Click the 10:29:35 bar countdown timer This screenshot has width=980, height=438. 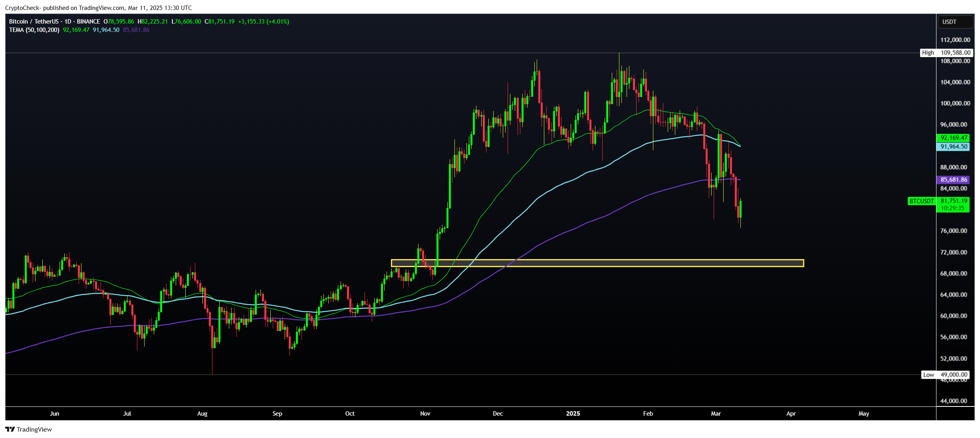coord(952,208)
